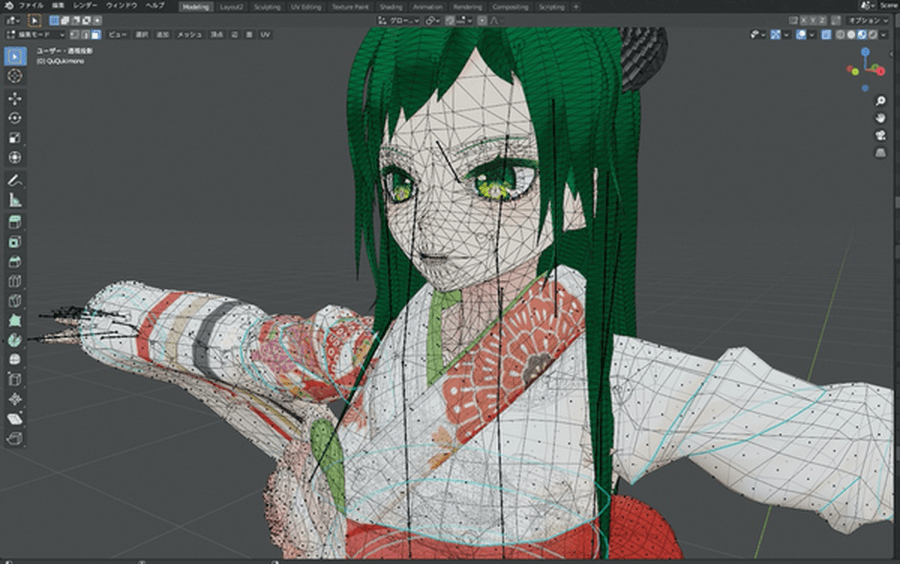The height and width of the screenshot is (564, 900).
Task: Open snapping options dropdown
Action: pyautogui.click(x=464, y=20)
